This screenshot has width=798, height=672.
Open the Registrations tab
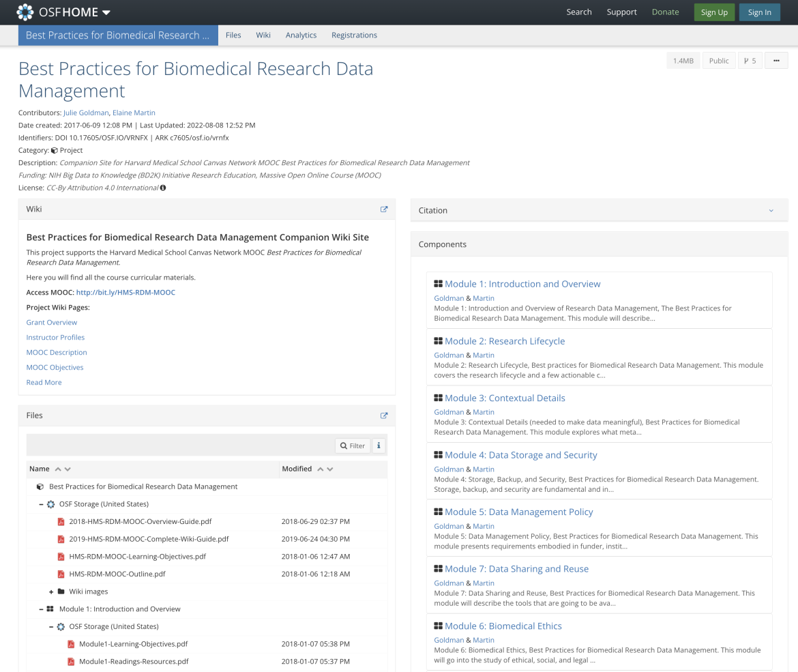[354, 35]
